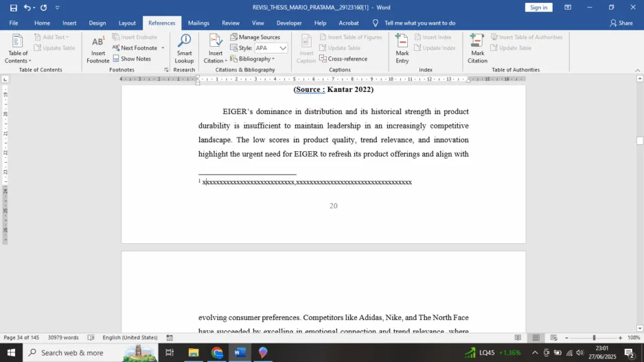Open Manage Sources

pos(255,37)
